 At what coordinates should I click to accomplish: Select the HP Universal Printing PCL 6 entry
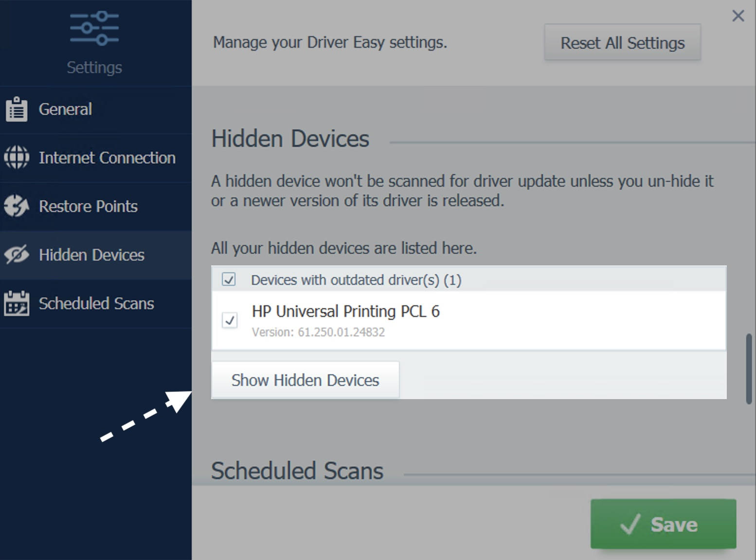click(346, 312)
